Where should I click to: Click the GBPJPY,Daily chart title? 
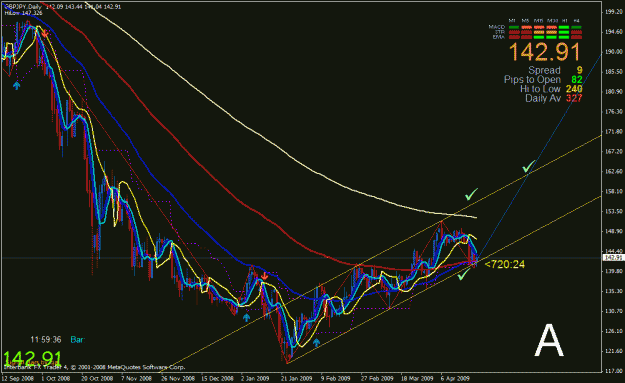[x=23, y=7]
